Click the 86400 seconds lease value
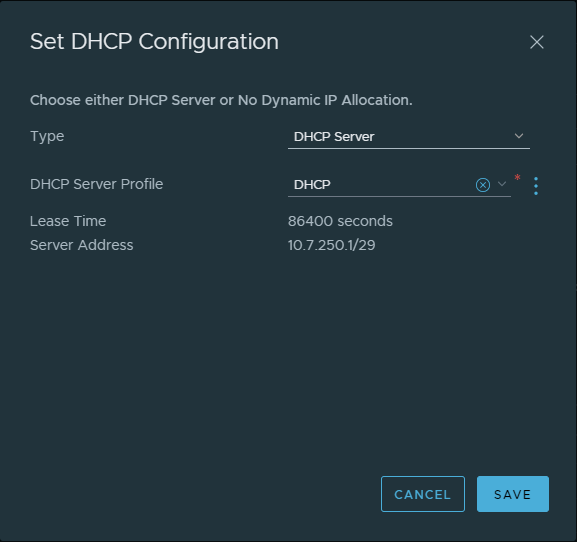 (x=340, y=221)
